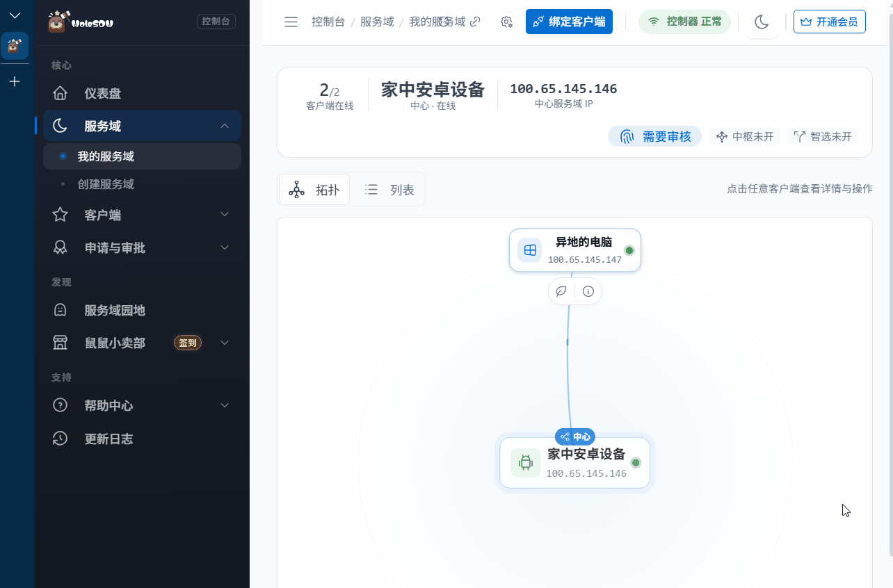
Task: Click the 帮助中心 question mark icon
Action: (x=61, y=405)
